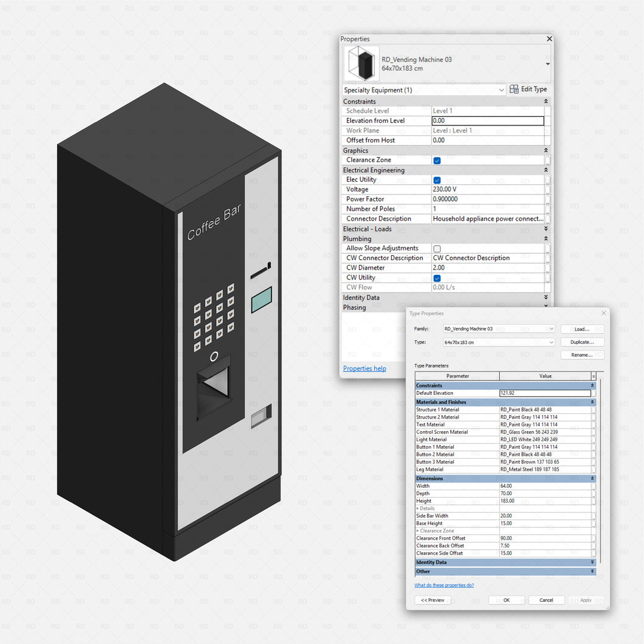
Task: Click Control Screen Material value
Action: coord(545,432)
